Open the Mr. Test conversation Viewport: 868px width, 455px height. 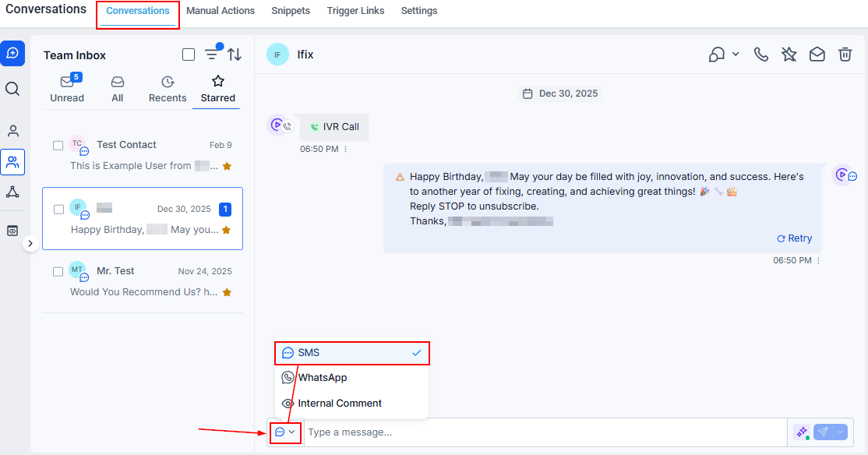point(143,281)
